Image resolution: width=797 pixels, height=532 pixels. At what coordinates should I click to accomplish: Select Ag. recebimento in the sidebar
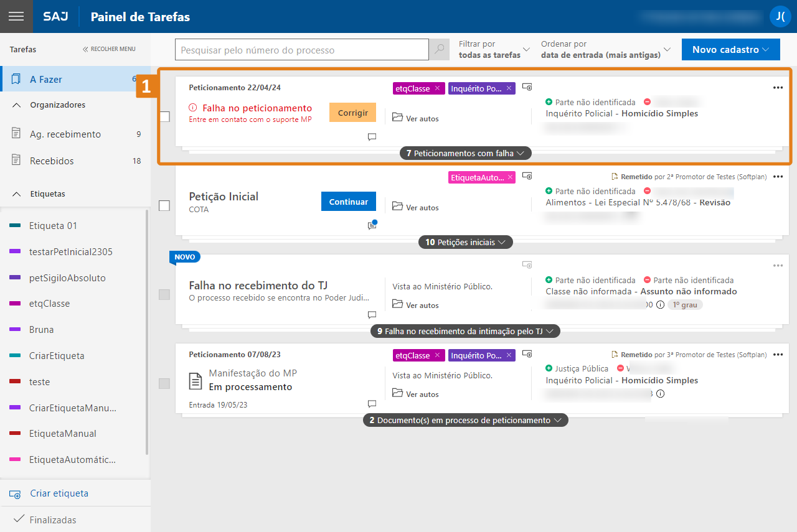(x=65, y=134)
